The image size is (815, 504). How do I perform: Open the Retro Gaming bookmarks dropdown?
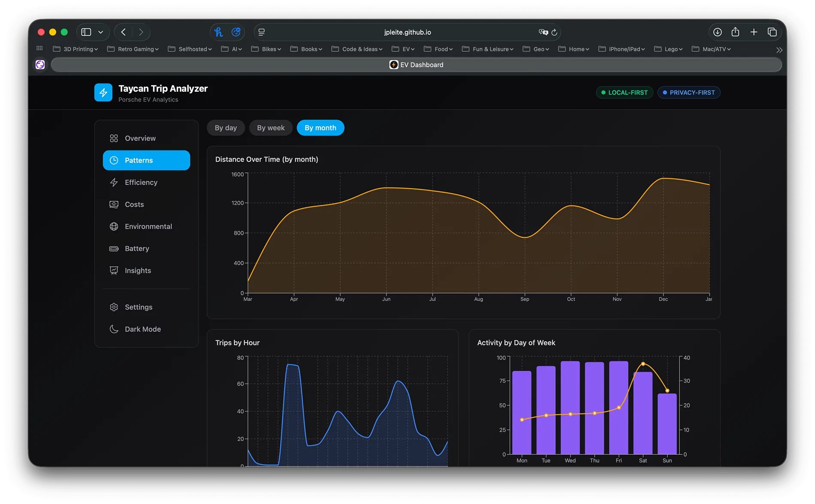[x=133, y=49]
